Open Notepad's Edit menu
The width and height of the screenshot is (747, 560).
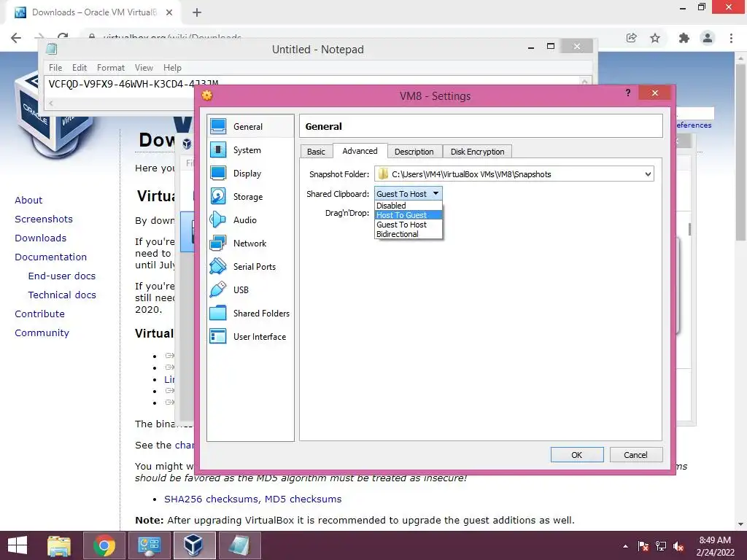[79, 68]
